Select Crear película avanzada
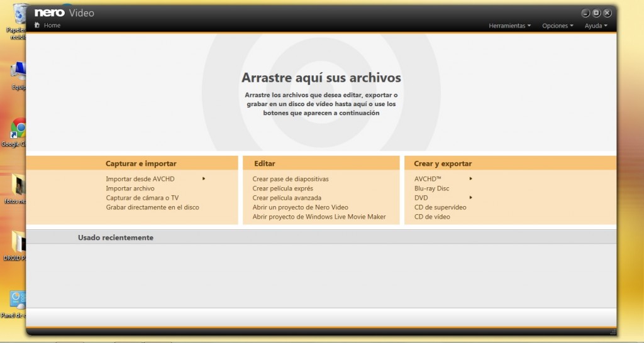 coord(286,198)
